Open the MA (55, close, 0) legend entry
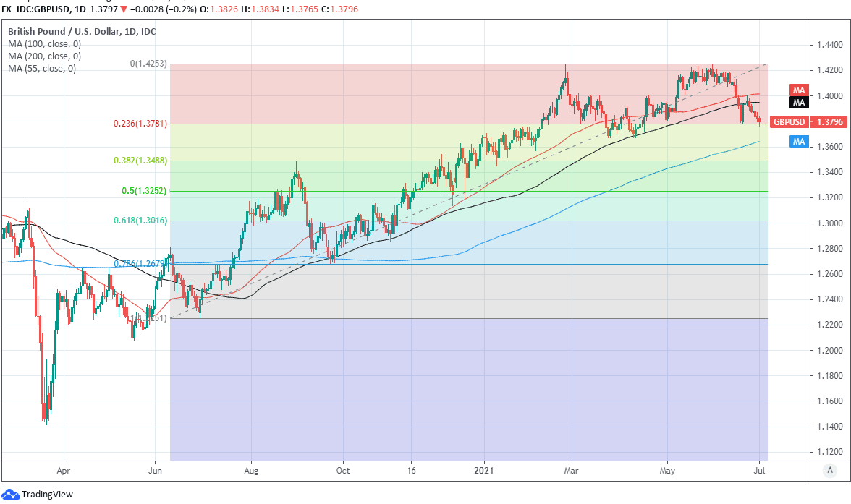851x504 pixels. tap(42, 69)
